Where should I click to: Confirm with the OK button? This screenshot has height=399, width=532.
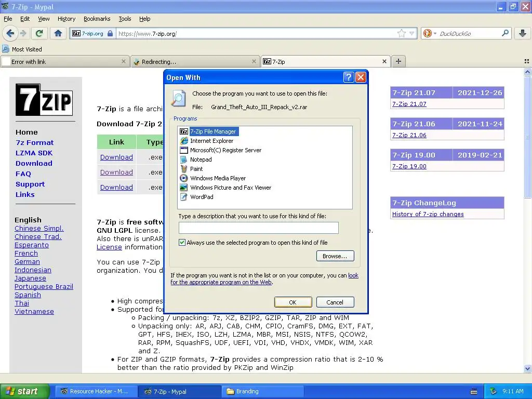pos(293,302)
